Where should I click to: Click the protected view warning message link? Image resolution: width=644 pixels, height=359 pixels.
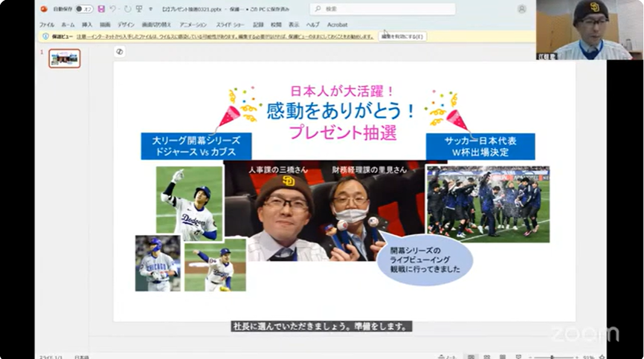point(225,36)
